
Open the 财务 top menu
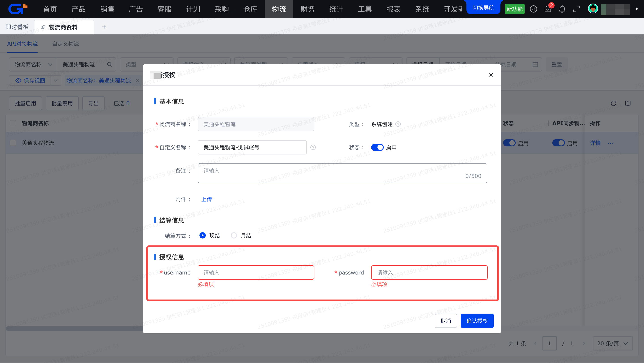click(x=307, y=9)
